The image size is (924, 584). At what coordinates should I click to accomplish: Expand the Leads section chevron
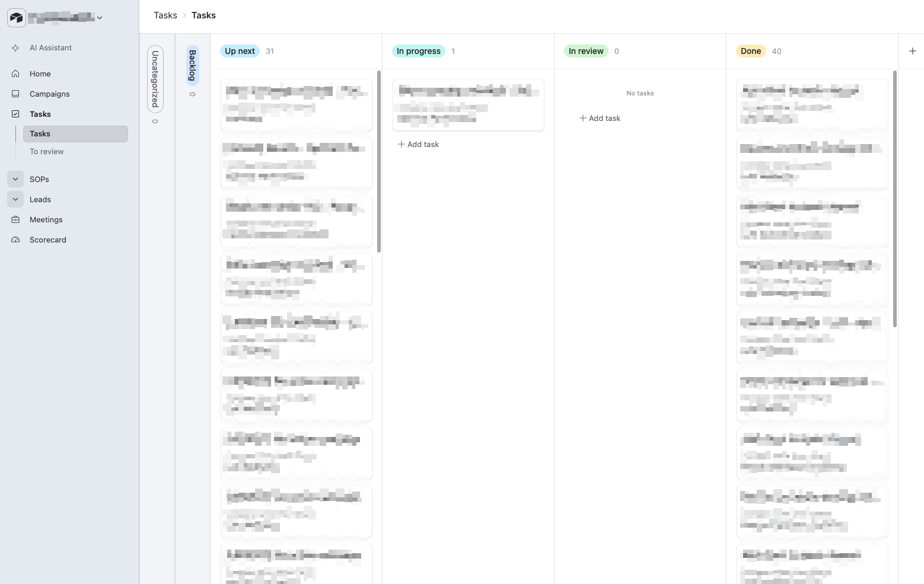click(15, 199)
